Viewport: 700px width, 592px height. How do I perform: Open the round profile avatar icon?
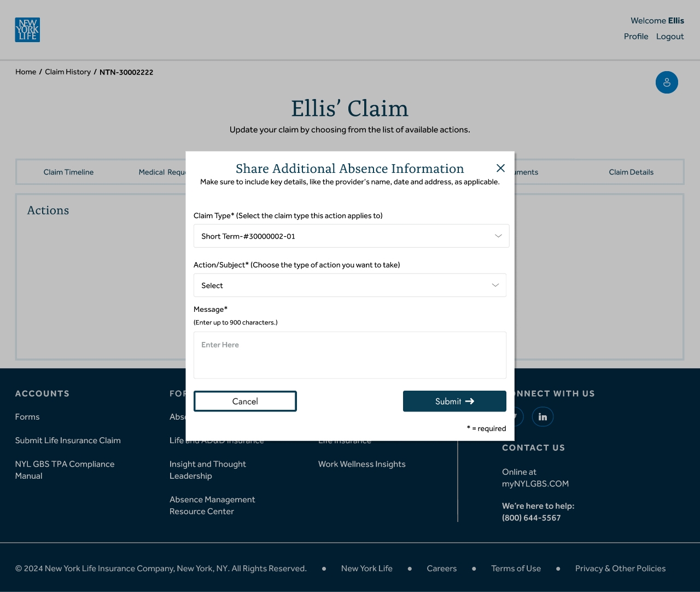click(x=667, y=82)
